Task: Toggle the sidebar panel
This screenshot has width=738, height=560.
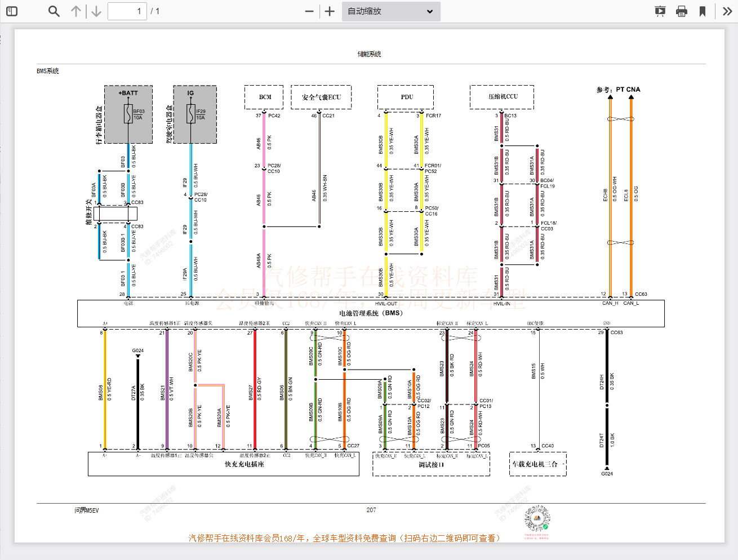Action: [12, 11]
